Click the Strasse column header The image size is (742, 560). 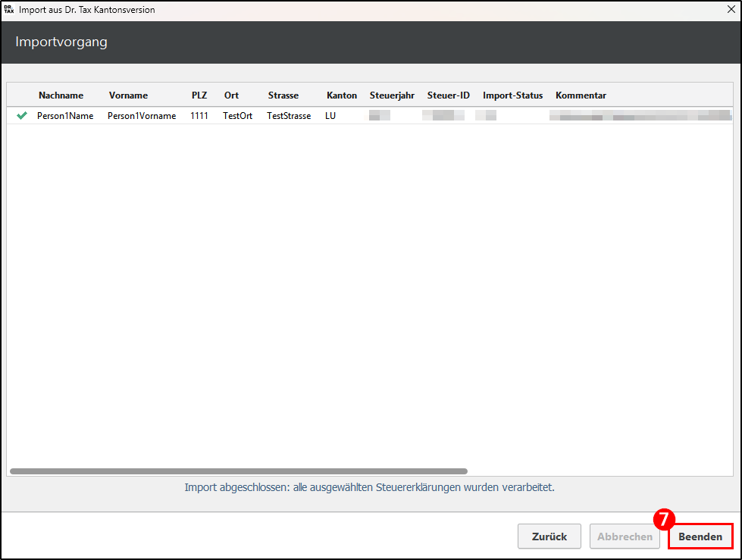pyautogui.click(x=283, y=95)
